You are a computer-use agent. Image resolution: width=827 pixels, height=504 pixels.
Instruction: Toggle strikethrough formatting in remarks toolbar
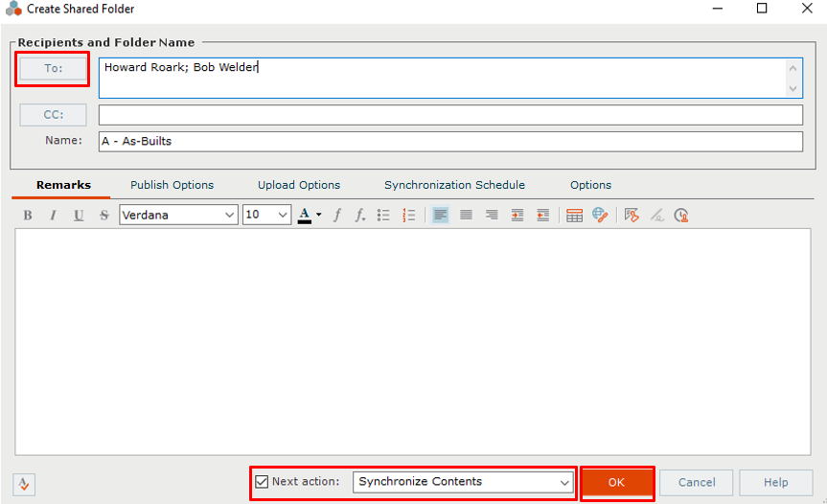(103, 215)
